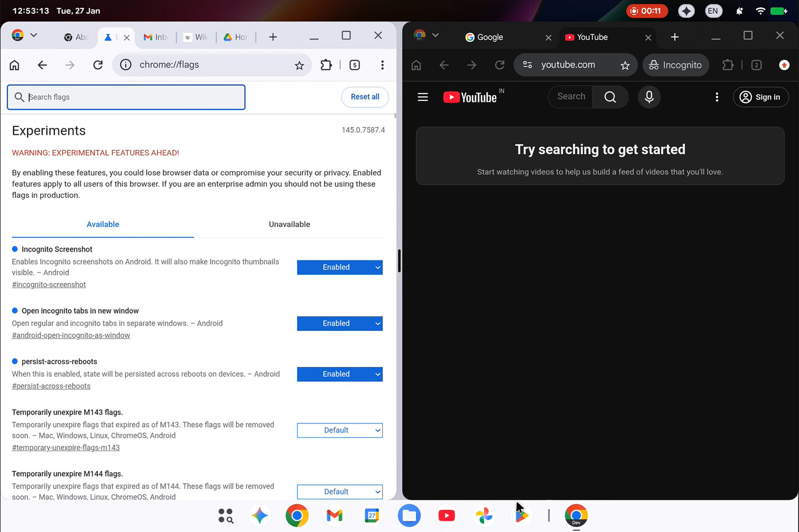799x532 pixels.
Task: Click the home icon in the flags window
Action: click(14, 65)
